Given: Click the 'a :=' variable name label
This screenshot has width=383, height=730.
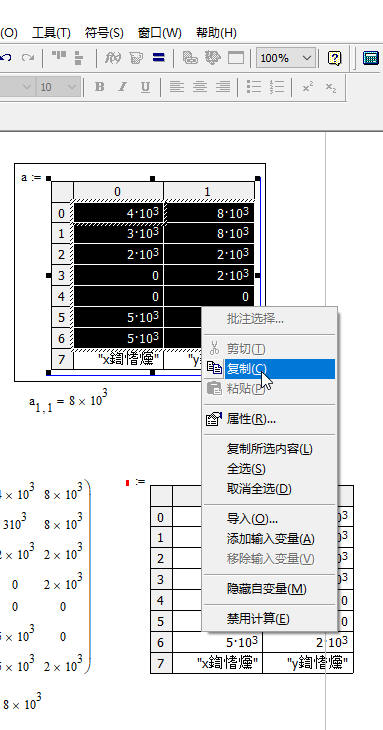Looking at the screenshot, I should click(x=31, y=177).
